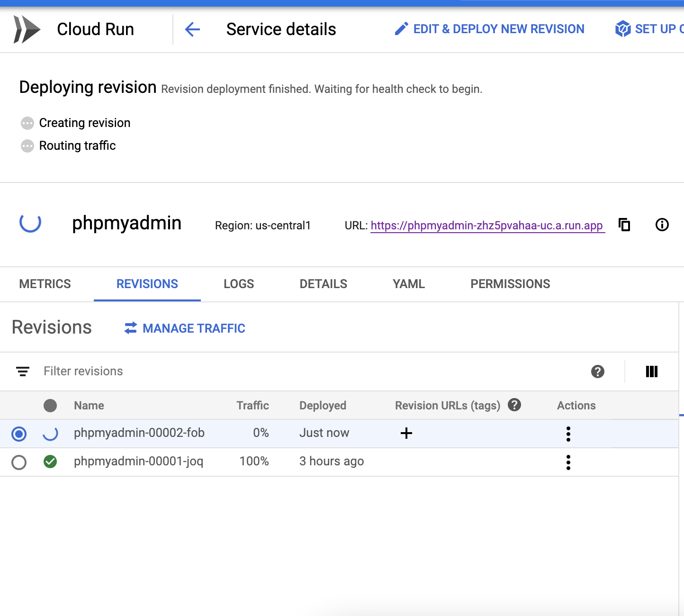Viewport: 684px width, 616px height.
Task: Open the column display options icon
Action: coord(652,371)
